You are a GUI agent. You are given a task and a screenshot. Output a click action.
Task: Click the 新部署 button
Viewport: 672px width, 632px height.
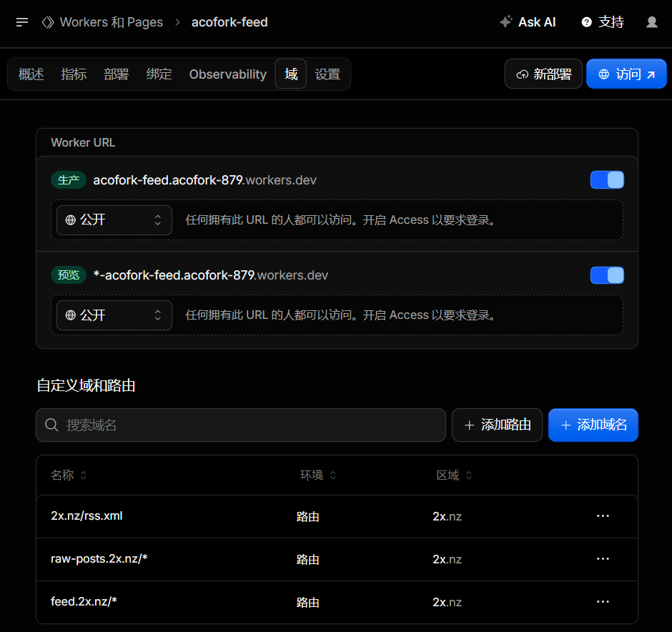[543, 74]
